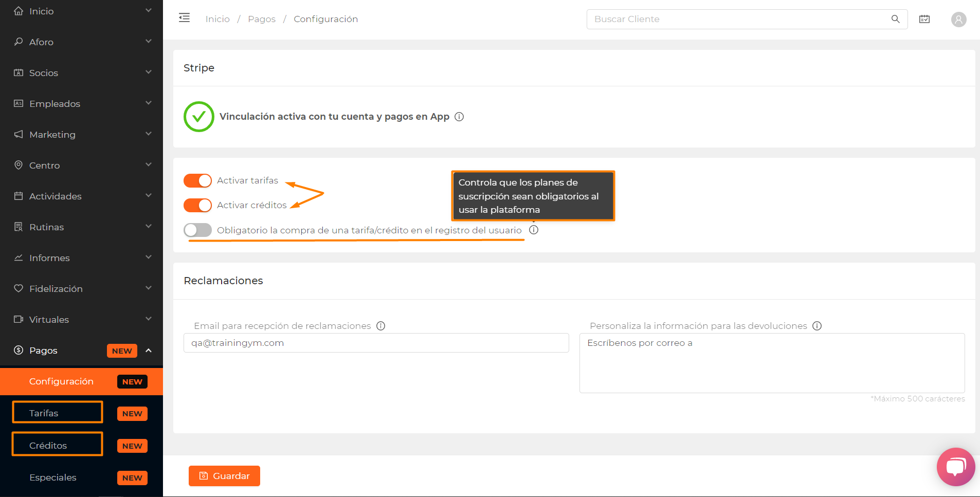Click the Rutinas clipboard icon
Image resolution: width=980 pixels, height=497 pixels.
click(19, 227)
